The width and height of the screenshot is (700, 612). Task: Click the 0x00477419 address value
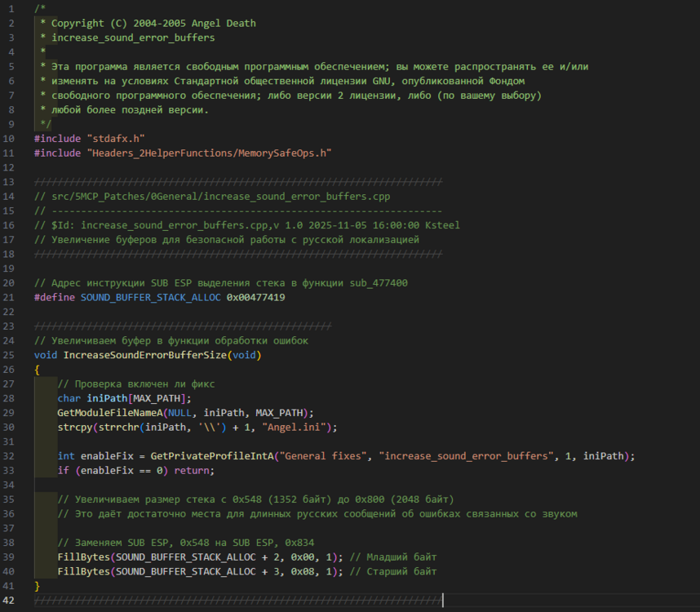coord(255,298)
